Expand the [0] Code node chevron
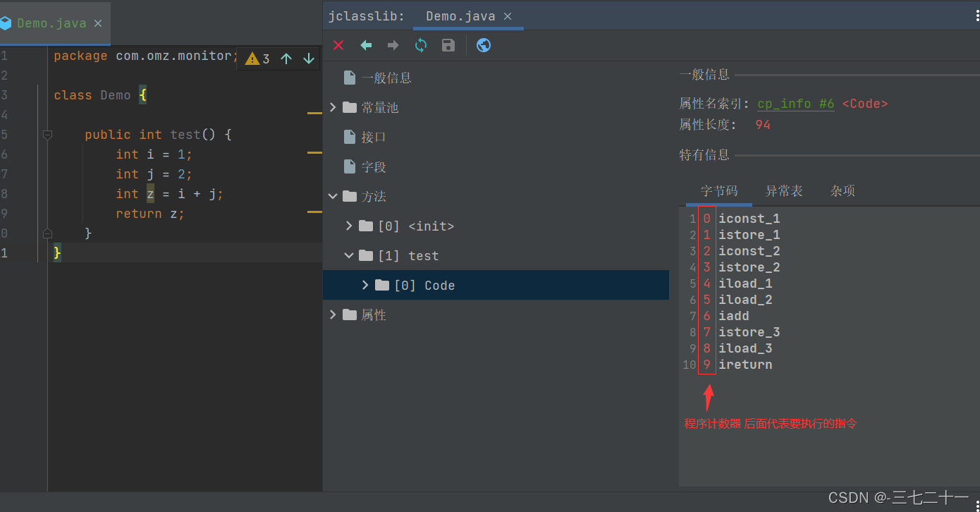This screenshot has height=512, width=980. [x=365, y=285]
